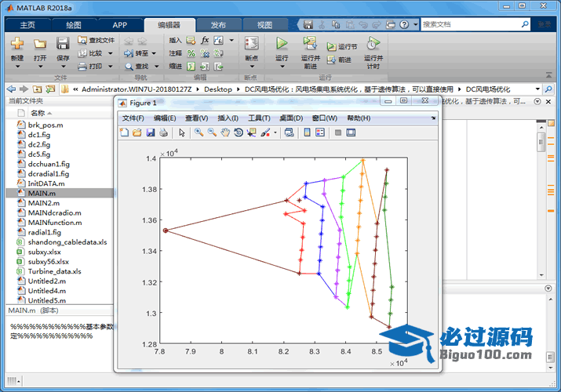
Task: Select the Pan hand tool in Figure 1
Action: (224, 132)
